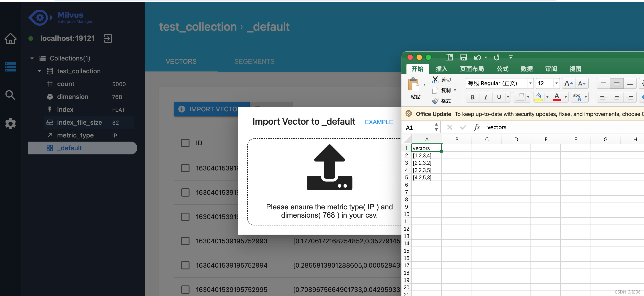The image size is (644, 296).
Task: Open the copy options dropdown arrow
Action: pyautogui.click(x=455, y=90)
